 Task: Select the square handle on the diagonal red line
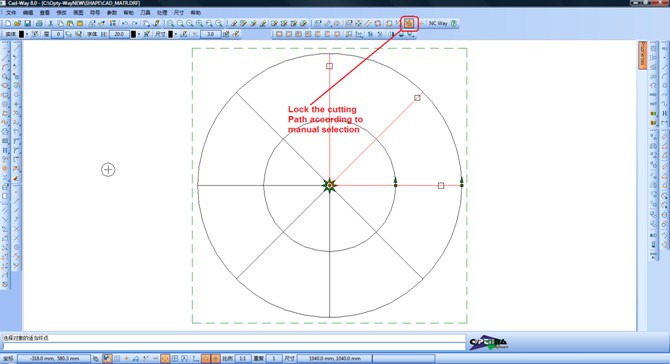pos(417,98)
